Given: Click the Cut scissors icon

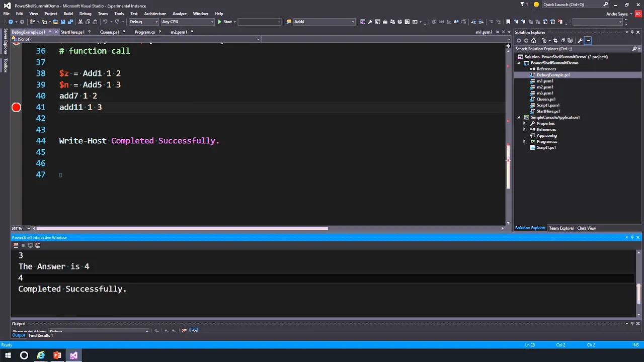Looking at the screenshot, I should tap(80, 22).
